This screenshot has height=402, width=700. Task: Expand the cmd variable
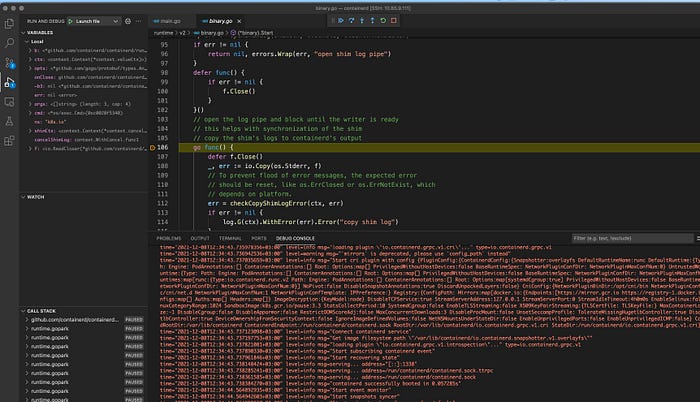(x=30, y=113)
